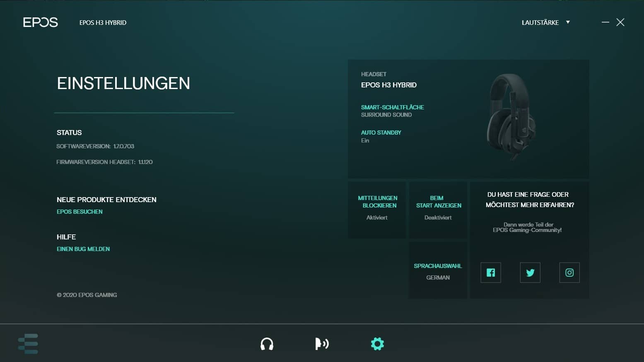Click the stacked bars menu icon bottom-left

(x=28, y=344)
